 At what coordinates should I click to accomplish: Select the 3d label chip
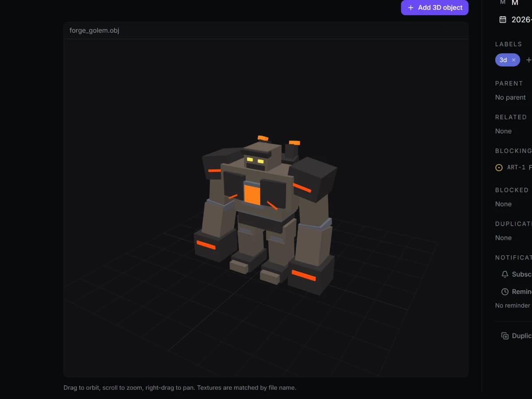508,60
